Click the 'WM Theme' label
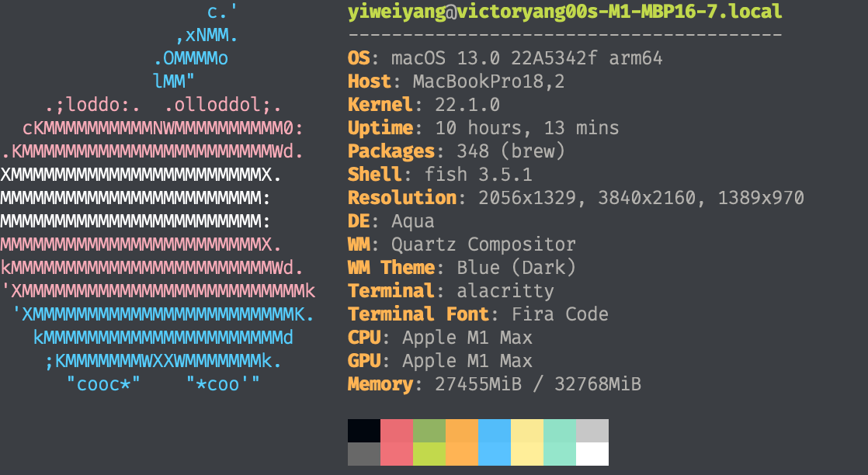Screen dimensions: 868x475 pos(391,268)
